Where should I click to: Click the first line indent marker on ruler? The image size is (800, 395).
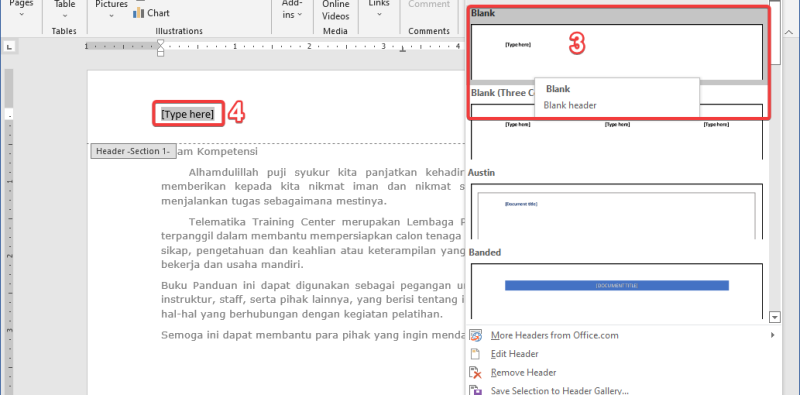click(161, 43)
